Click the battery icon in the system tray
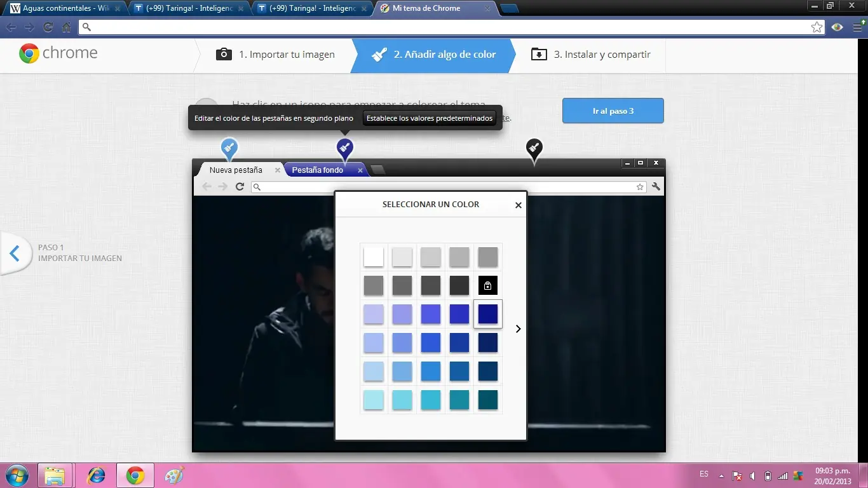This screenshot has width=868, height=488. tap(768, 476)
